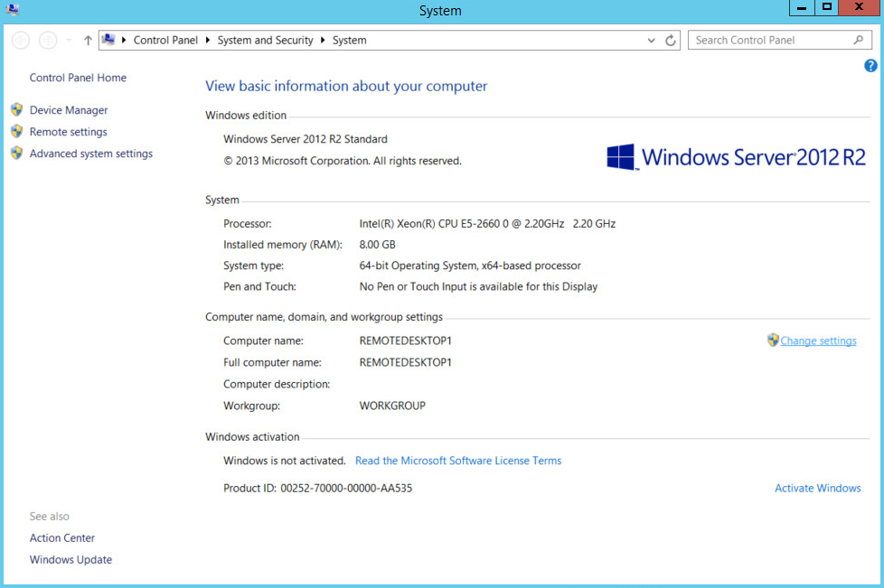Click the Forward navigation arrow button
Screen dimensions: 884x588
pos(48,40)
